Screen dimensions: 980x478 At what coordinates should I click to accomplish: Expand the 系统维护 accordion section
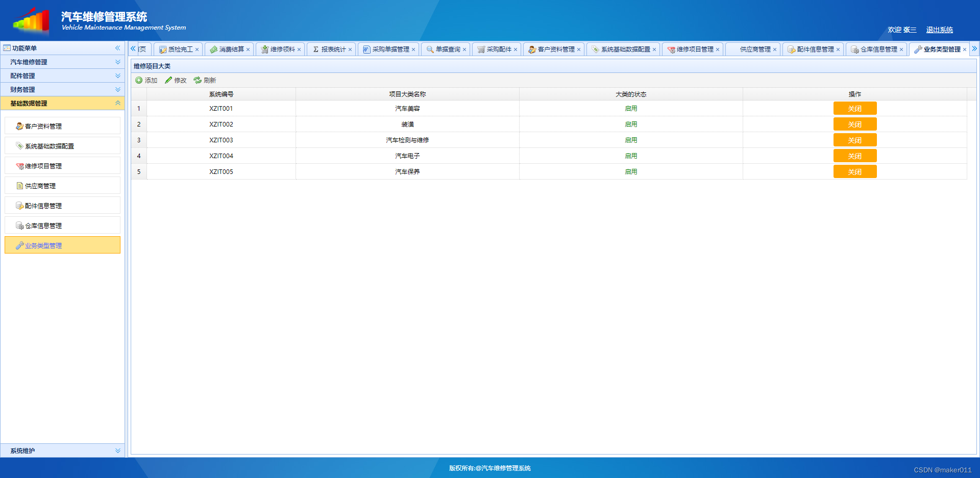click(118, 450)
